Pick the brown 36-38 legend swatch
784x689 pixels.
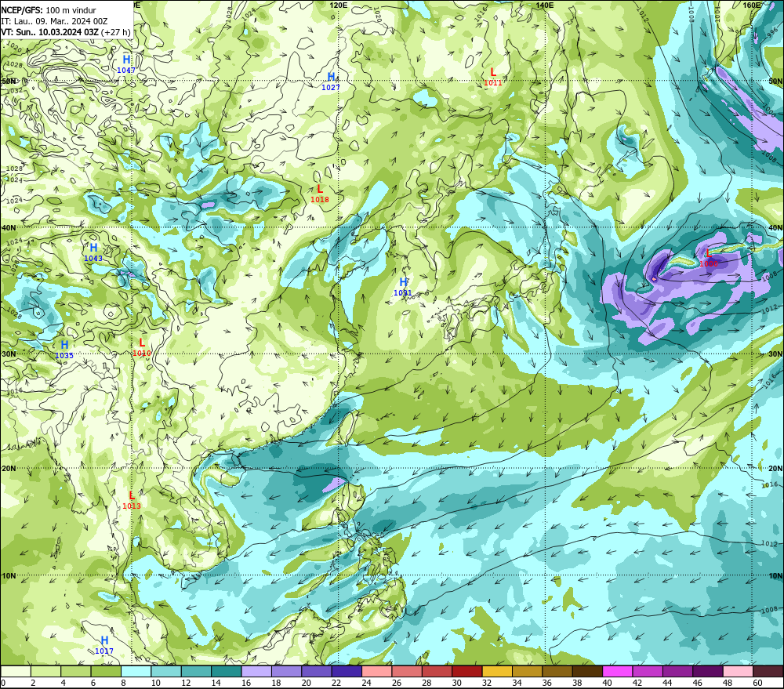point(557,671)
